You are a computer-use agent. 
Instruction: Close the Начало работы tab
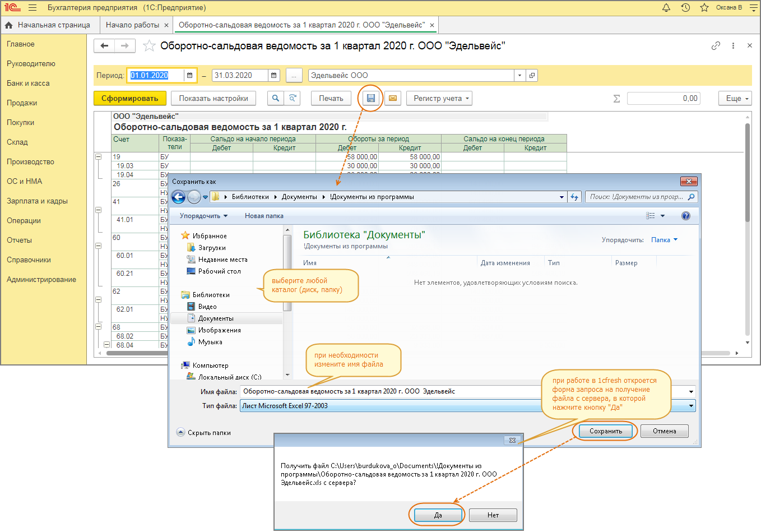pyautogui.click(x=166, y=25)
